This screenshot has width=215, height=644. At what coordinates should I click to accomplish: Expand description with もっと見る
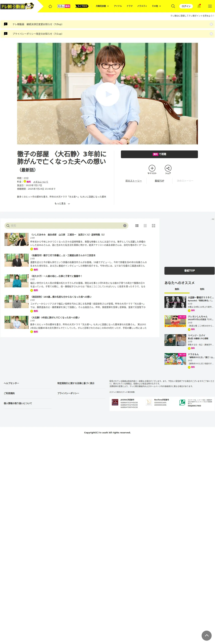[62, 203]
